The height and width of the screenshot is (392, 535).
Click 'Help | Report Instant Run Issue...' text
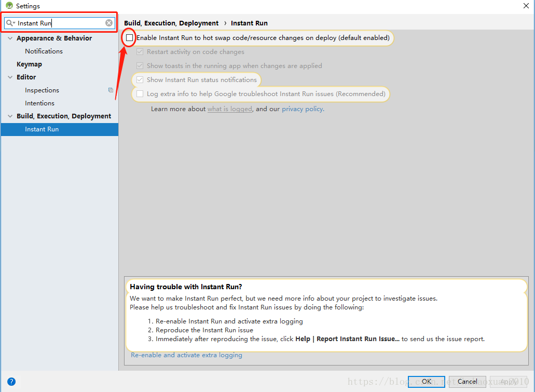coord(347,339)
